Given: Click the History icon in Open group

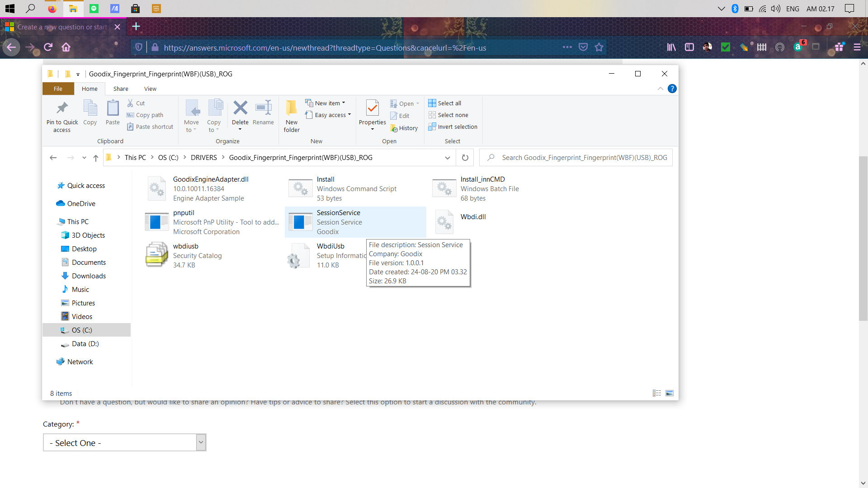Looking at the screenshot, I should (x=404, y=128).
